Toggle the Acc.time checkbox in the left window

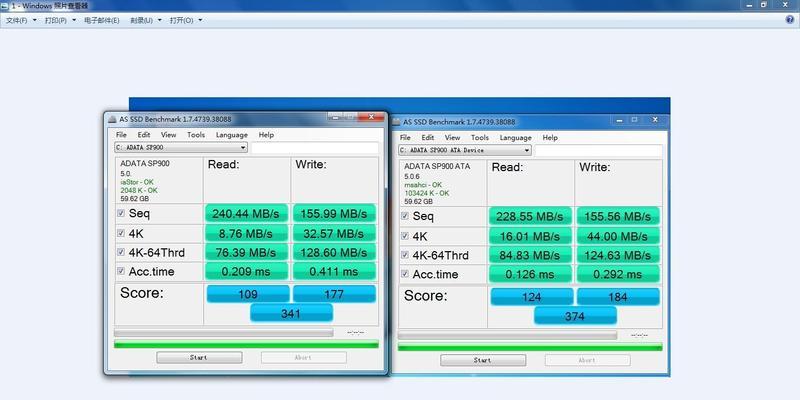pos(121,271)
